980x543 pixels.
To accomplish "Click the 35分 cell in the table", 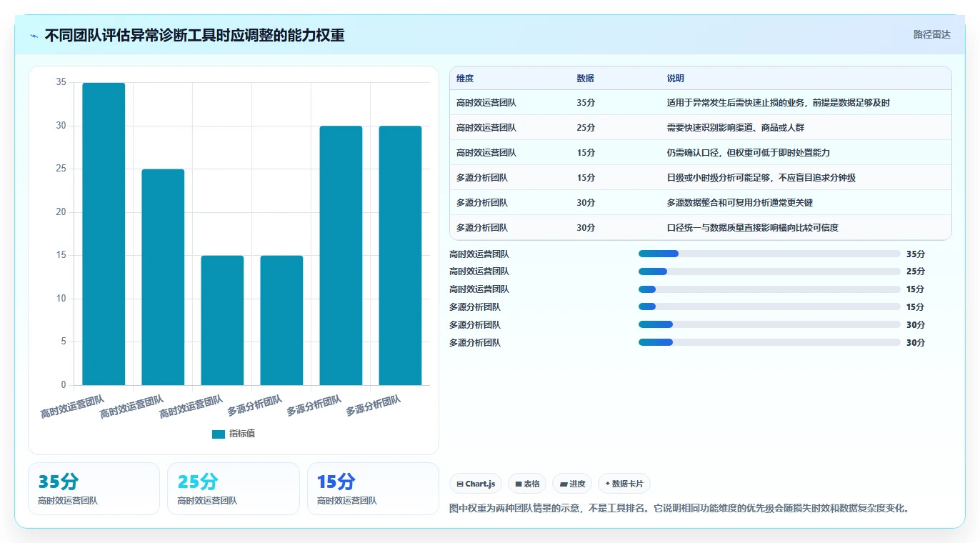I will (586, 103).
